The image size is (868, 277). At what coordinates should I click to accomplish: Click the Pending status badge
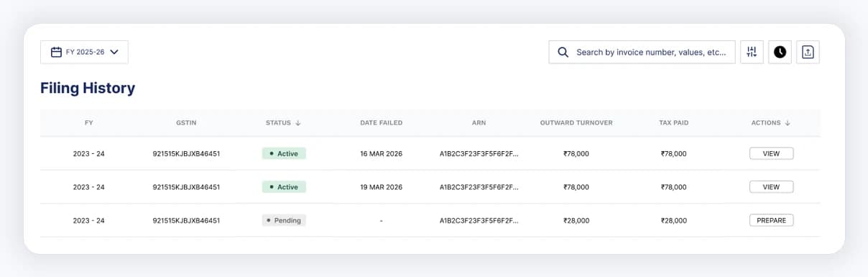(x=284, y=220)
